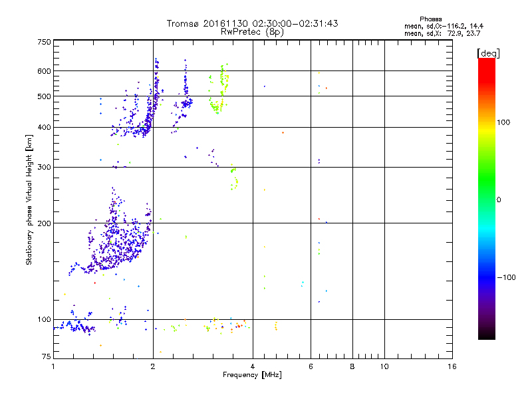Click the '300' y-axis tick label

pos(44,167)
